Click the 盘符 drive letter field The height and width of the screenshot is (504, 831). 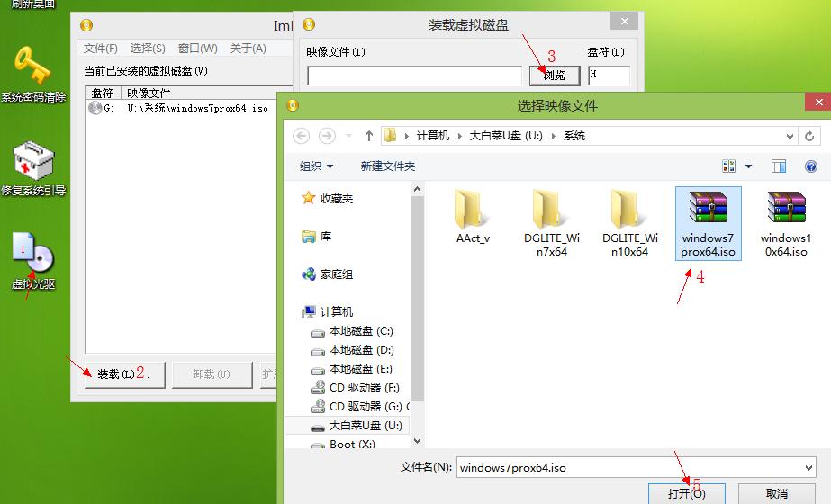[609, 76]
